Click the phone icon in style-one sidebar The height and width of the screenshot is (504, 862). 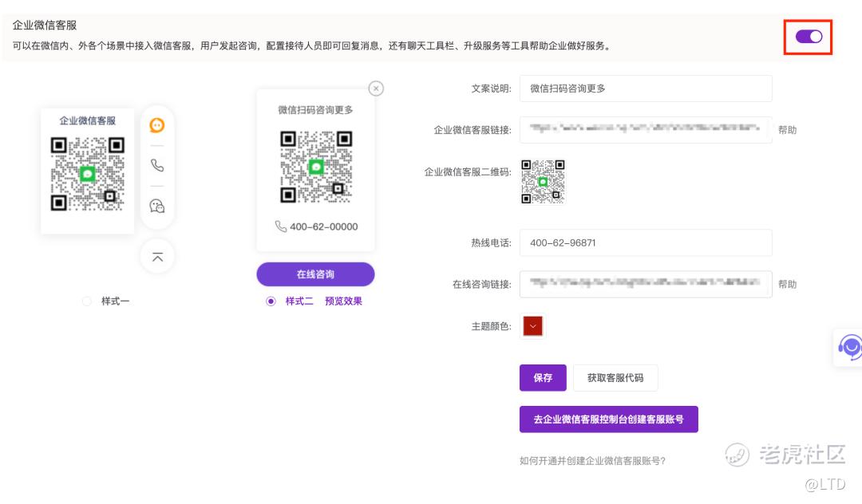pyautogui.click(x=157, y=165)
